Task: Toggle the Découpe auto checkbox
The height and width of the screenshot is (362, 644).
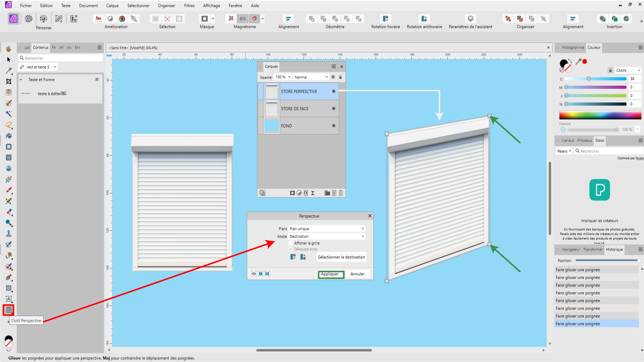Action: tap(290, 249)
